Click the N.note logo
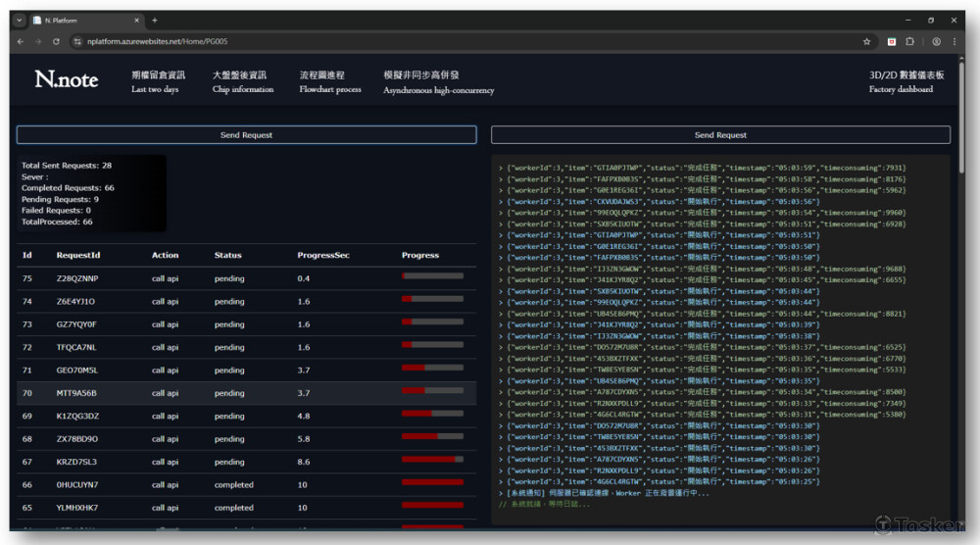This screenshot has width=980, height=545. (x=66, y=80)
